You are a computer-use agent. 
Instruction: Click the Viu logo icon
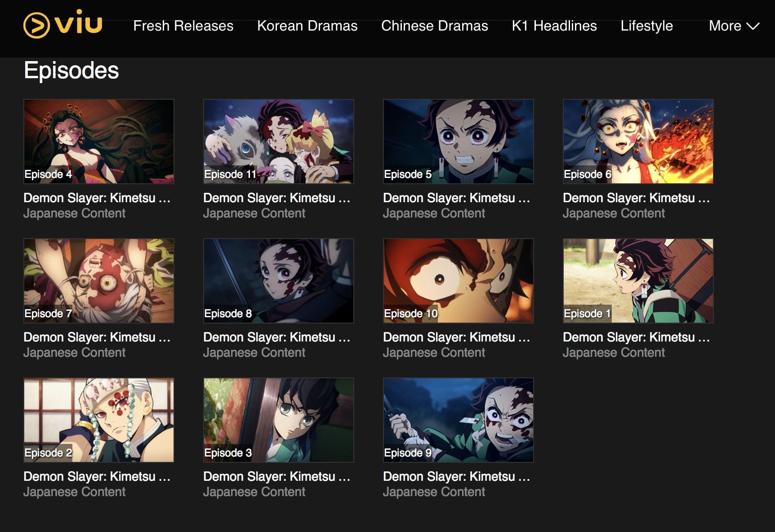pyautogui.click(x=63, y=26)
